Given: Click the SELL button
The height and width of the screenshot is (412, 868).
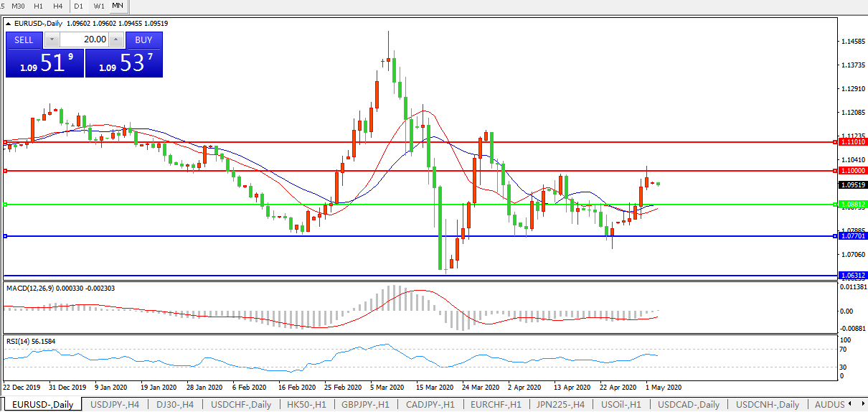Looking at the screenshot, I should click(24, 40).
